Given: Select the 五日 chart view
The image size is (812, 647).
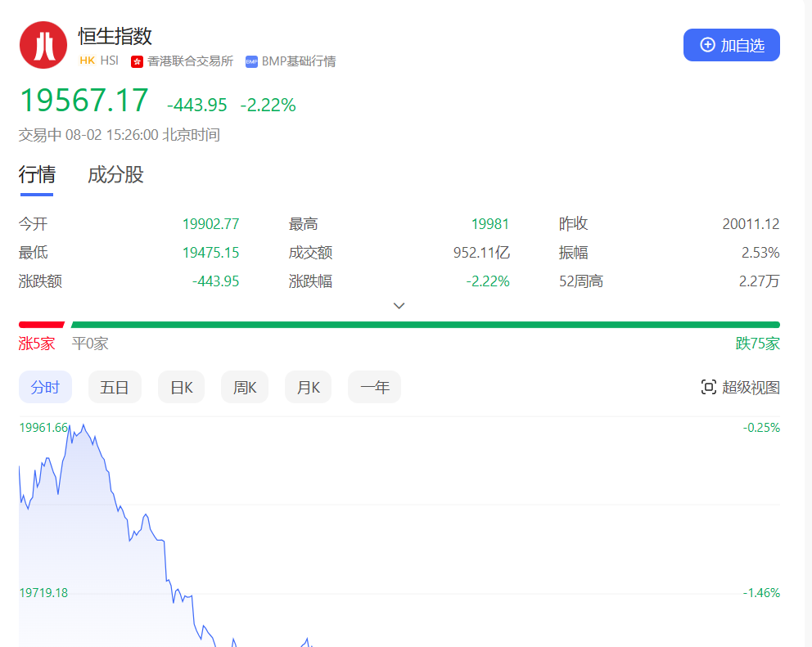Looking at the screenshot, I should [115, 387].
